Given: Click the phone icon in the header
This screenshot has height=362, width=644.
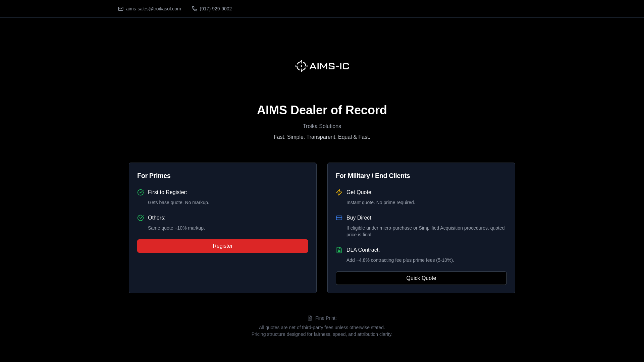Looking at the screenshot, I should click(195, 9).
